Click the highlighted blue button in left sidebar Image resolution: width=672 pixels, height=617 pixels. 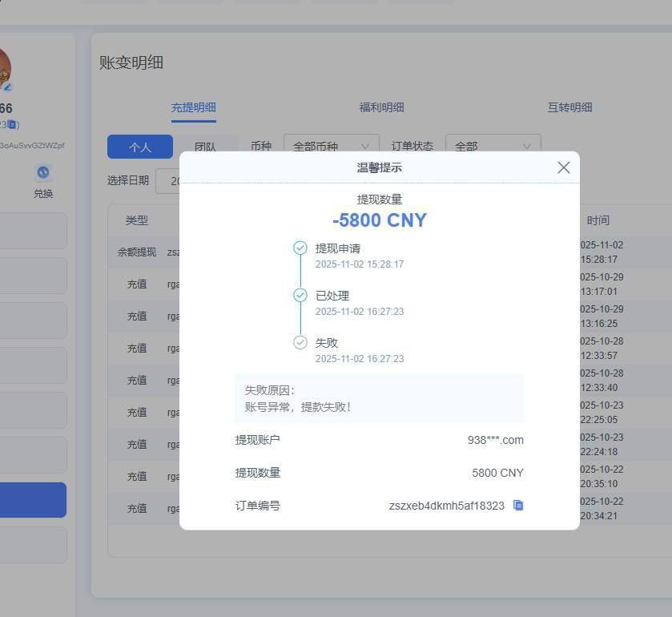32,499
